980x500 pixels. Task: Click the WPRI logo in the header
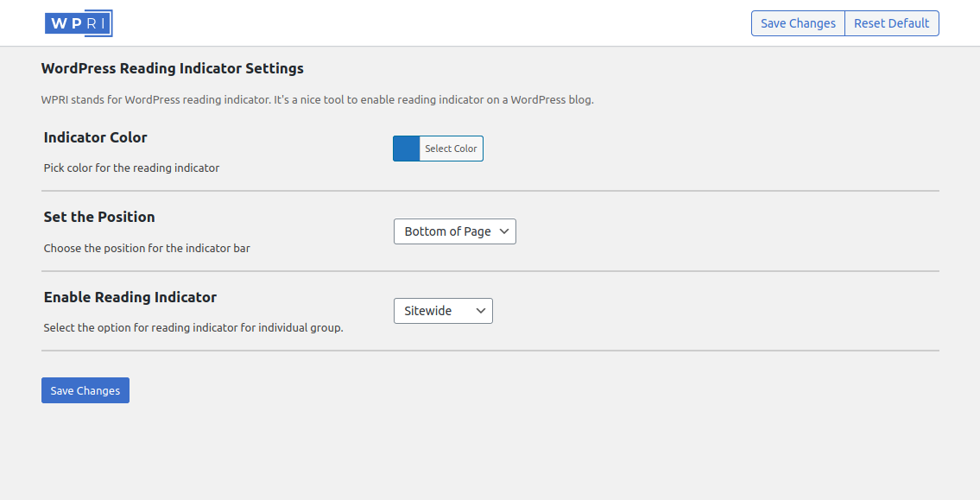click(x=79, y=23)
